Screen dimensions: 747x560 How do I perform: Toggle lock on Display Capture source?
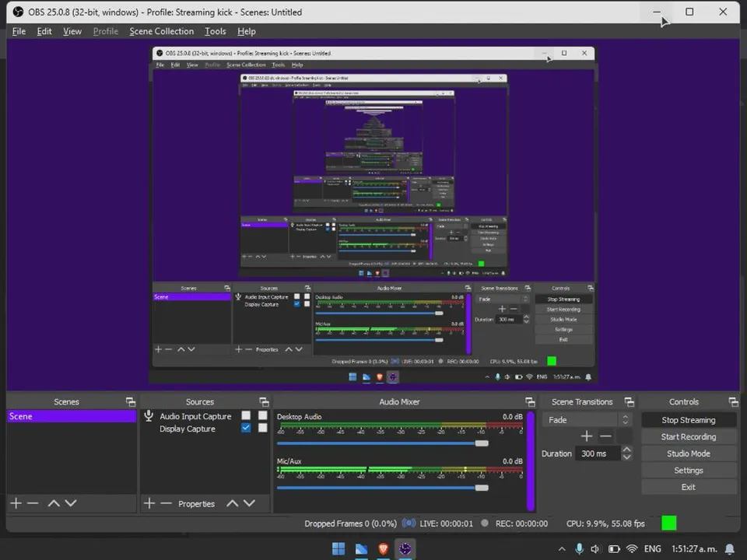[x=262, y=428]
